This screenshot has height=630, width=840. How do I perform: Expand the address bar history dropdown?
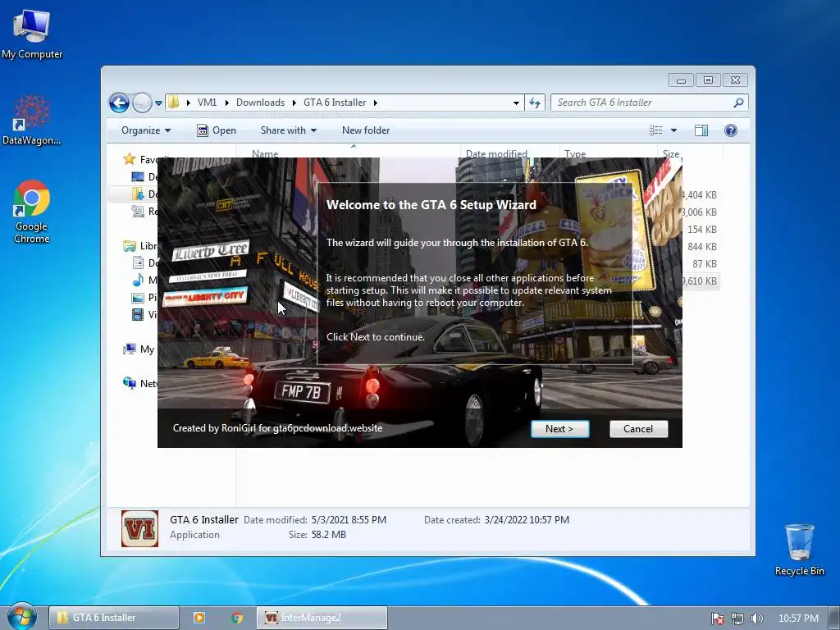pos(516,103)
